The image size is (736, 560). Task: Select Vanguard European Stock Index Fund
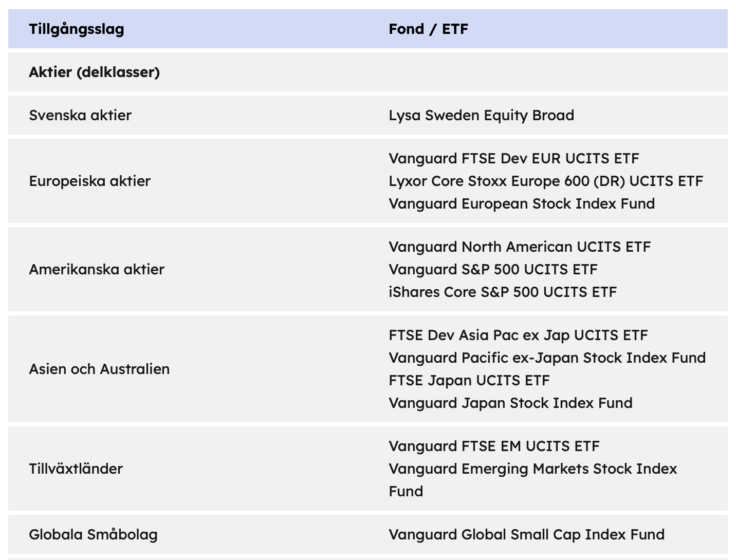[x=522, y=203]
